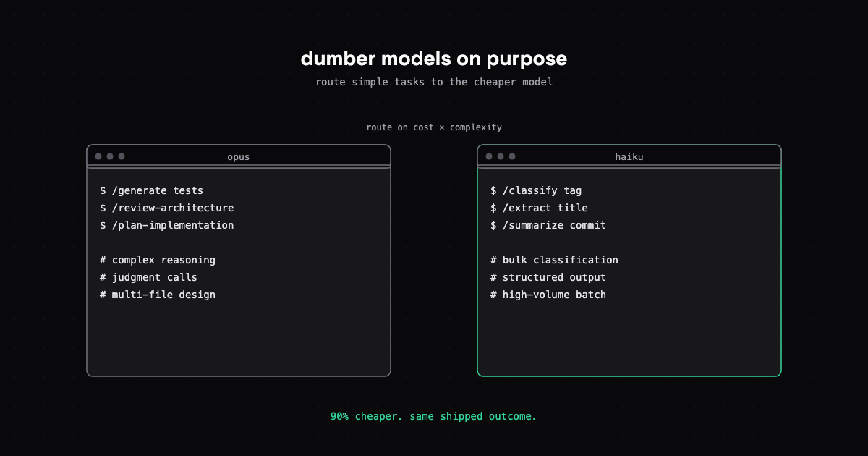Click the '/classify tag' command line

coord(536,190)
